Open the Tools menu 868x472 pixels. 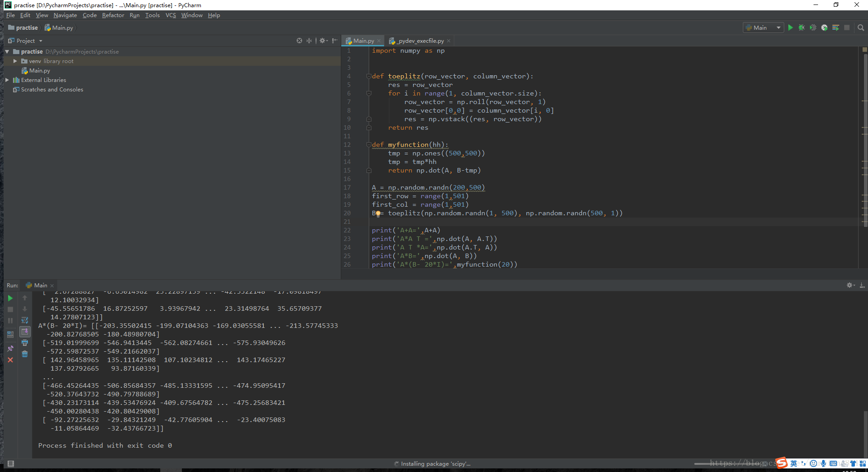(153, 15)
